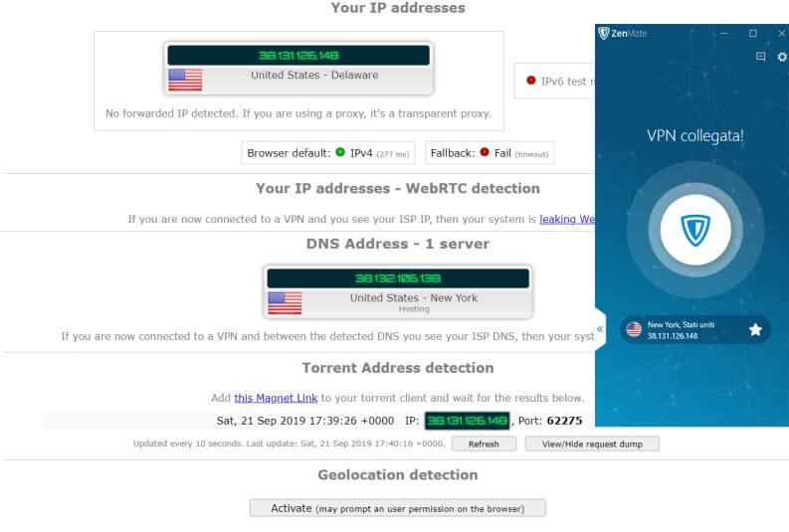Image resolution: width=789 pixels, height=532 pixels.
Task: Click the ZenMate connect shield button
Action: point(695,230)
